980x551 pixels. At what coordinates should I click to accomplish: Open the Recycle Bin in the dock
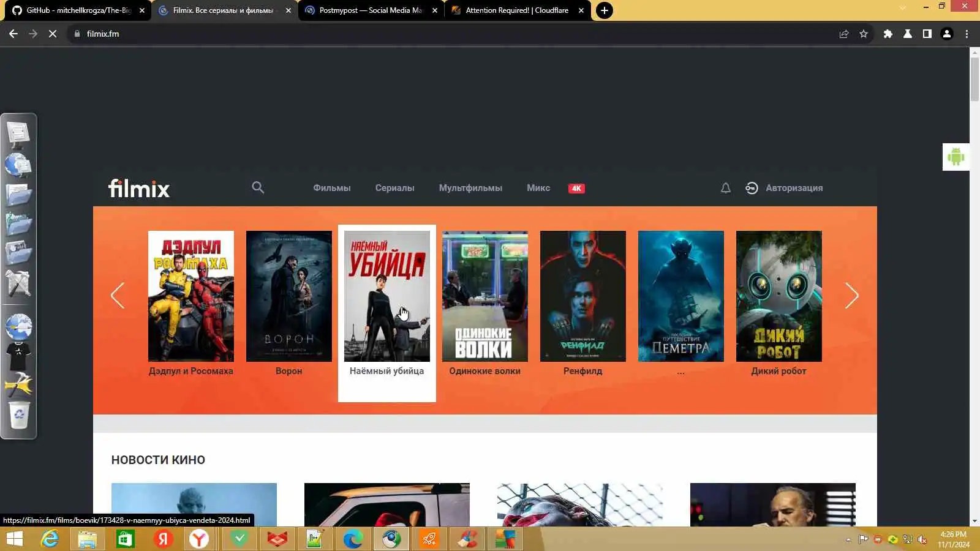pyautogui.click(x=19, y=415)
